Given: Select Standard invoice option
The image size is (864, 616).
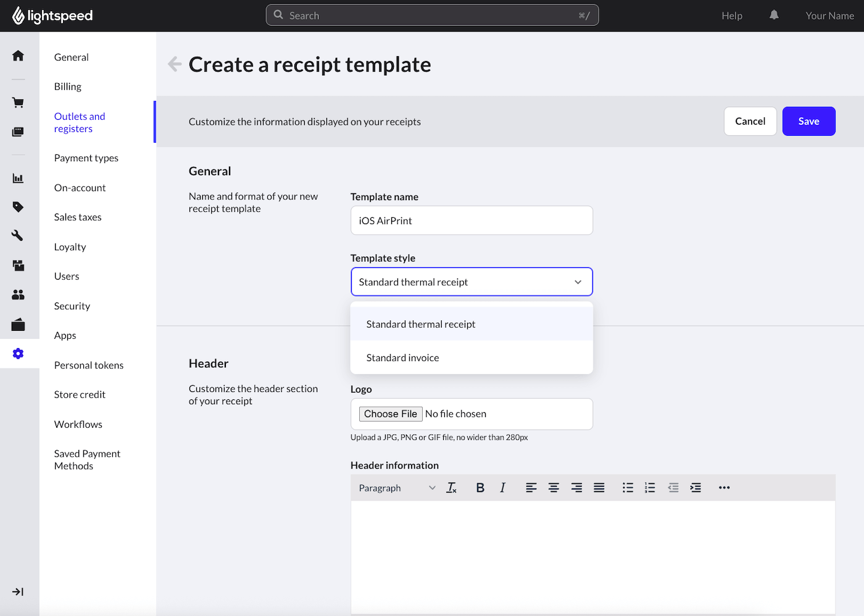Looking at the screenshot, I should point(403,358).
